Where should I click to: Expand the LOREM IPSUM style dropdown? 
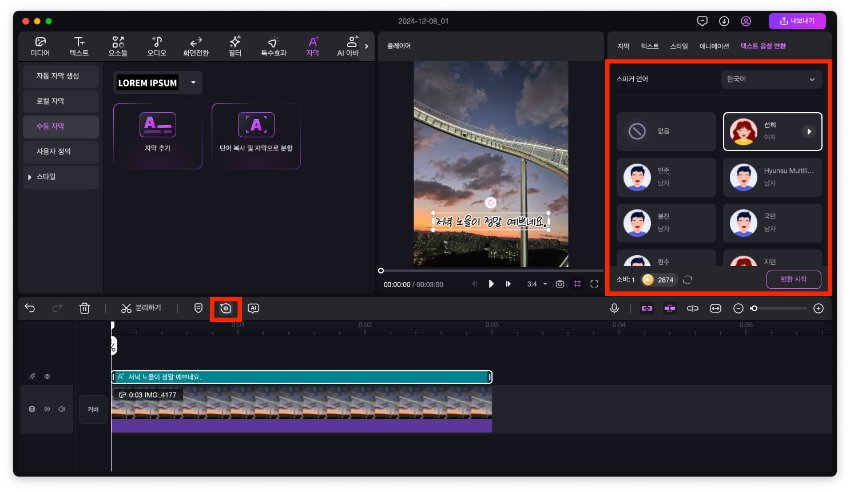click(x=194, y=82)
